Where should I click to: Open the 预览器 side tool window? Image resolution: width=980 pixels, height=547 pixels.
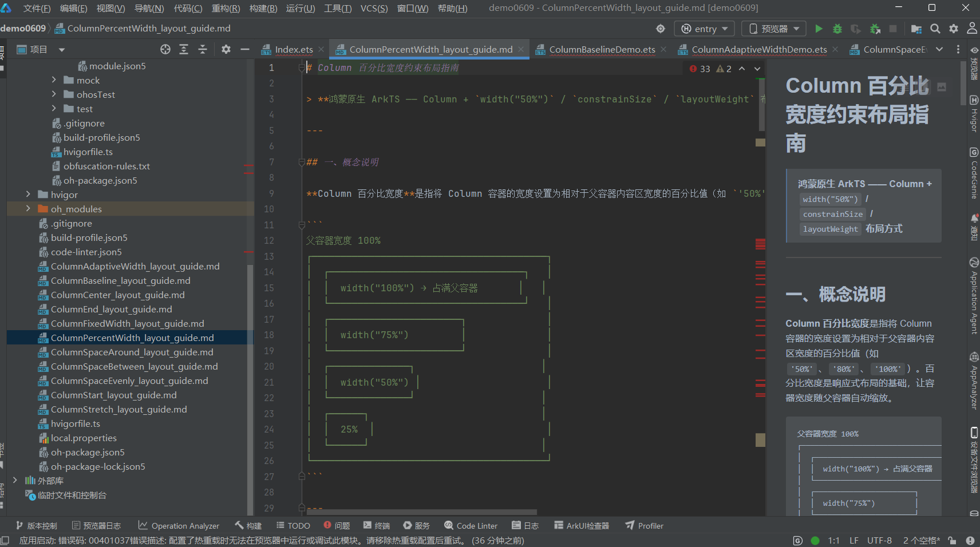point(974,64)
